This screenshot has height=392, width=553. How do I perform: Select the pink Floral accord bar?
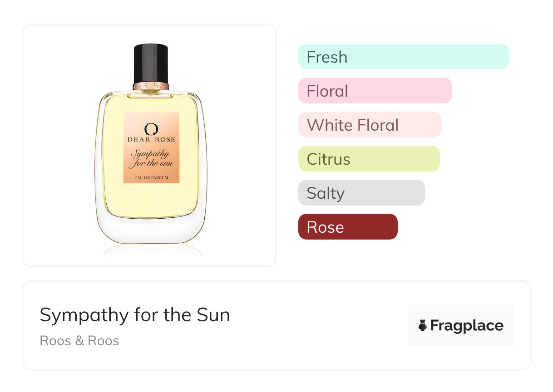pyautogui.click(x=375, y=91)
